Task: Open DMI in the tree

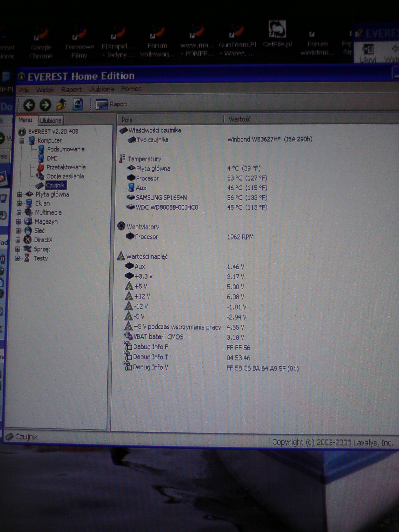Action: coord(52,158)
